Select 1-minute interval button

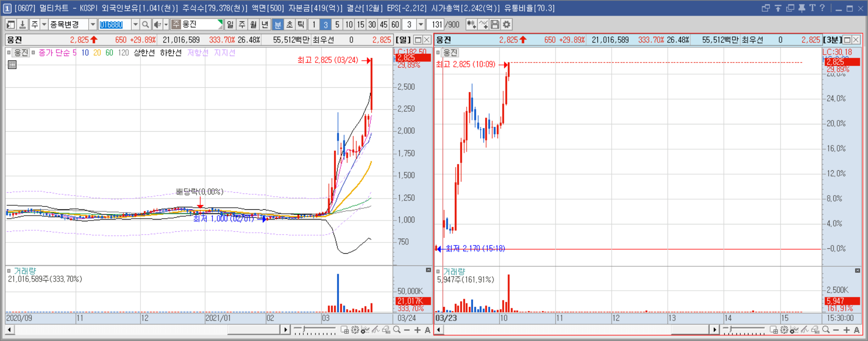(x=314, y=24)
